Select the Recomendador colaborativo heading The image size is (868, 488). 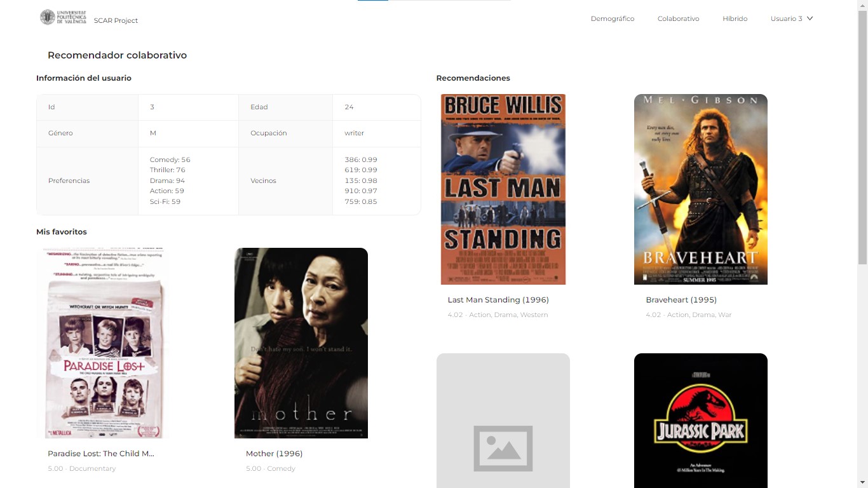click(x=117, y=55)
